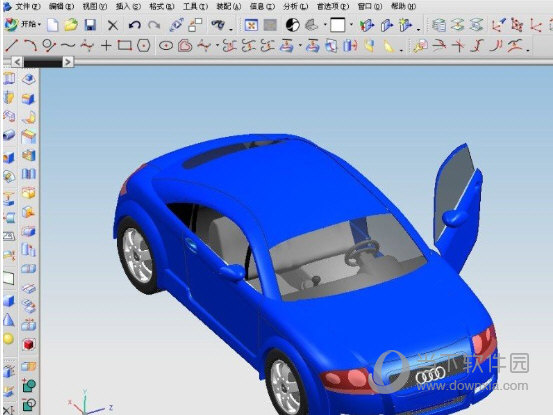Open the 格式(R) menu
This screenshot has width=553, height=415.
coord(162,6)
